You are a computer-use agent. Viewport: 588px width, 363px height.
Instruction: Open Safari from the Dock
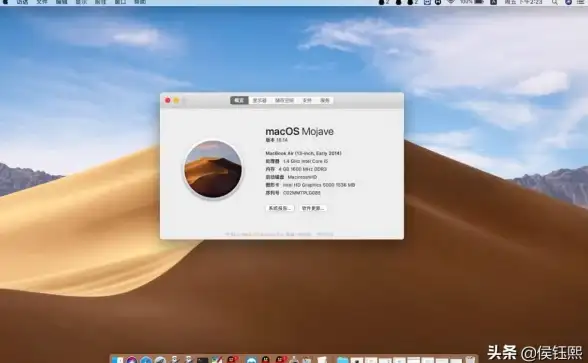click(x=146, y=360)
